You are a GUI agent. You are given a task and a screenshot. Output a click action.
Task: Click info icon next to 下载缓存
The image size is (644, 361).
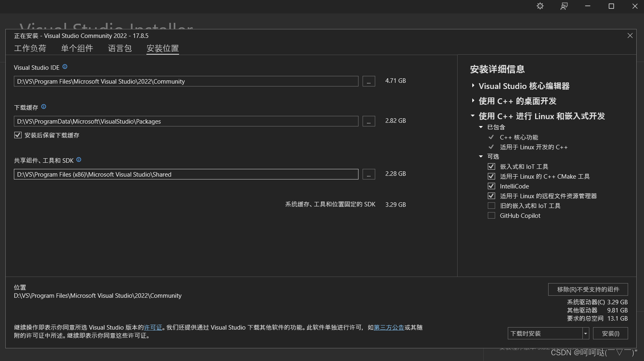[44, 107]
